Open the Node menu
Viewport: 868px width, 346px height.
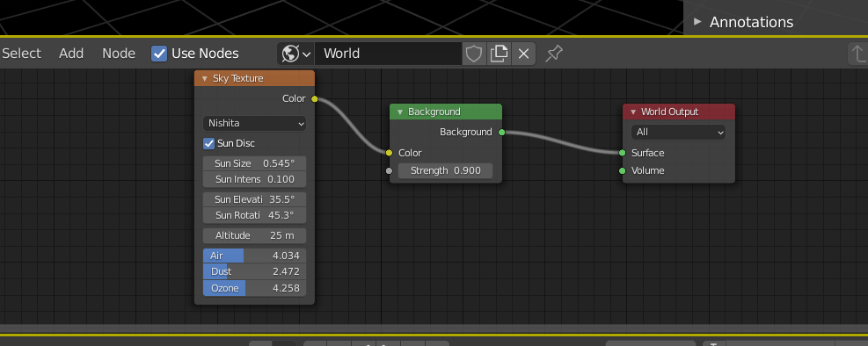click(x=119, y=54)
